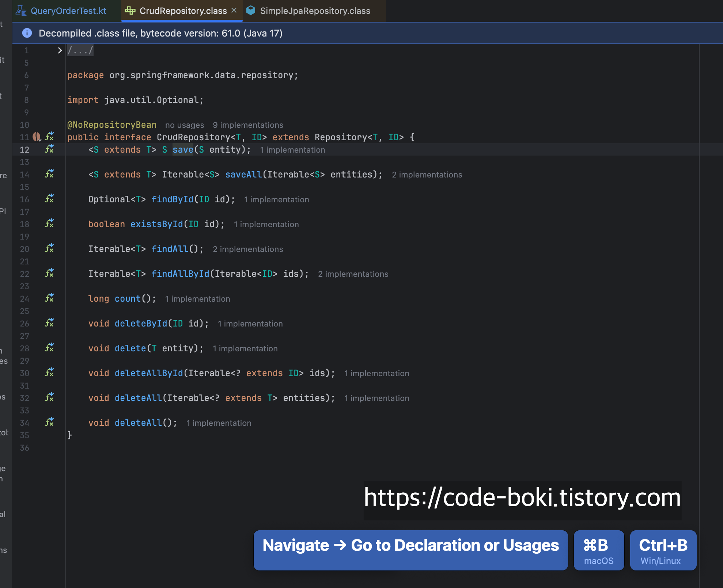The height and width of the screenshot is (588, 723).
Task: Click the gutter icon next to deleteAllById
Action: click(x=49, y=373)
